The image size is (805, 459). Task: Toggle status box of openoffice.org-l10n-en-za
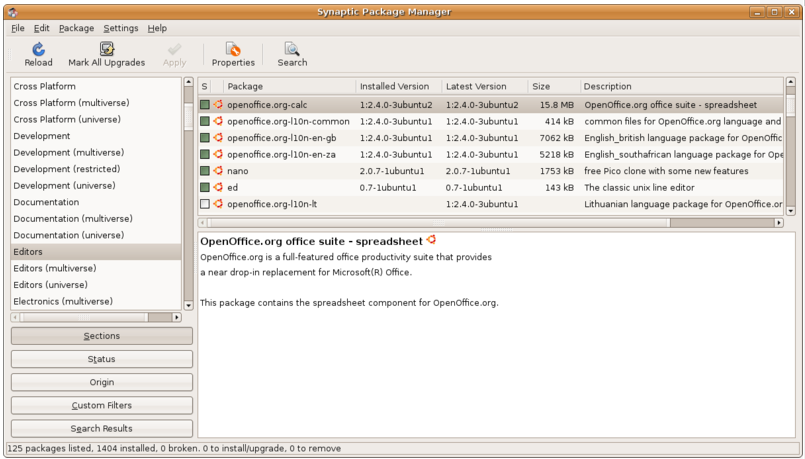(205, 154)
